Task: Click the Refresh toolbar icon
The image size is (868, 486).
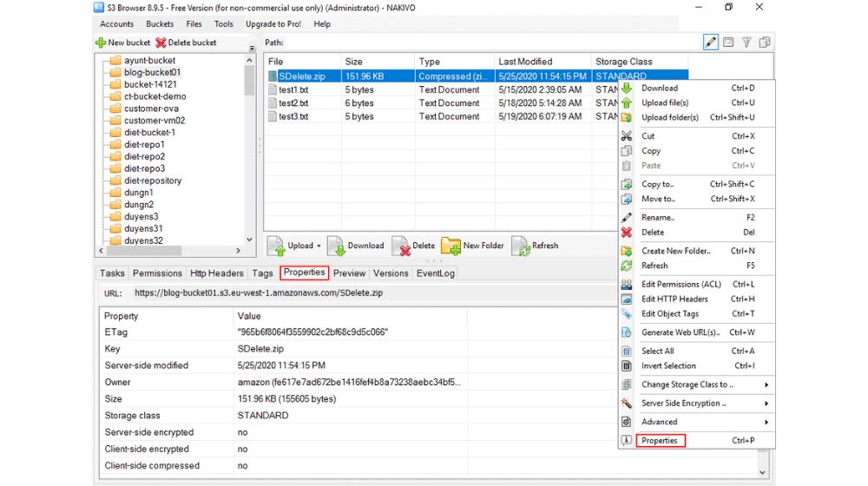Action: click(x=521, y=246)
